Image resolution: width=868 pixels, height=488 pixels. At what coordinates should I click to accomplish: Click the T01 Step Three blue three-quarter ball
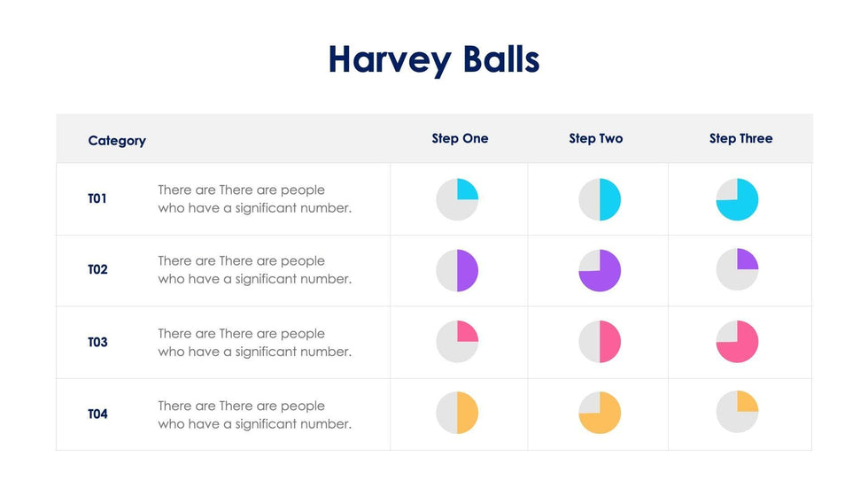737,199
